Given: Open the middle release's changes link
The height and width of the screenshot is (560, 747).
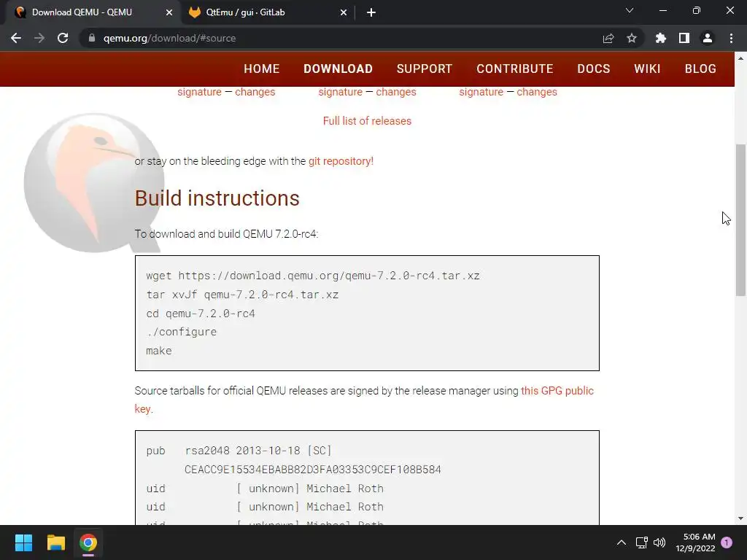Looking at the screenshot, I should (396, 92).
